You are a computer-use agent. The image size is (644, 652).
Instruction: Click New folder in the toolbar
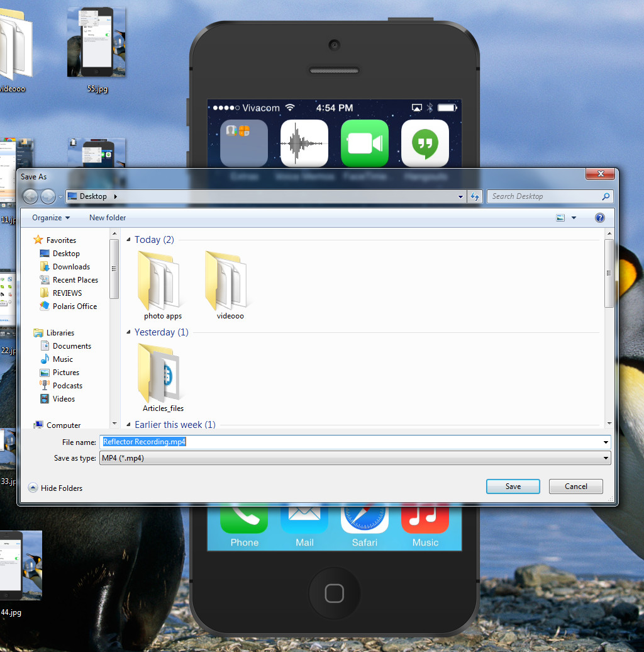click(x=108, y=218)
